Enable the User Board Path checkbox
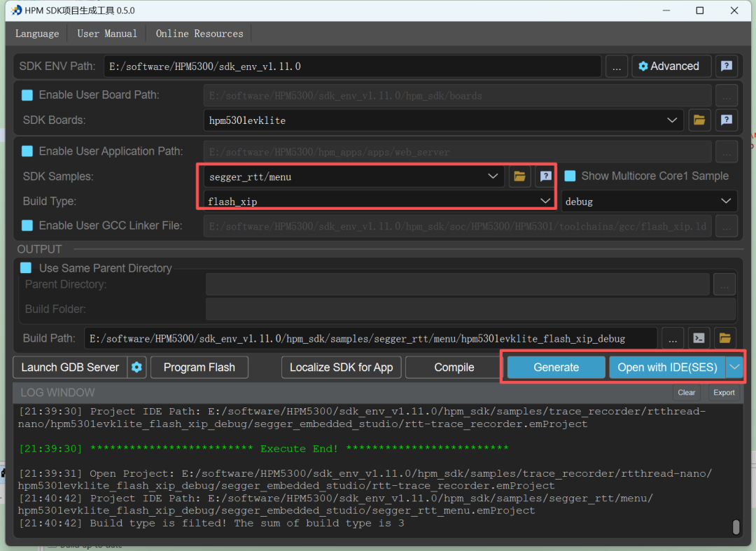 [x=27, y=95]
